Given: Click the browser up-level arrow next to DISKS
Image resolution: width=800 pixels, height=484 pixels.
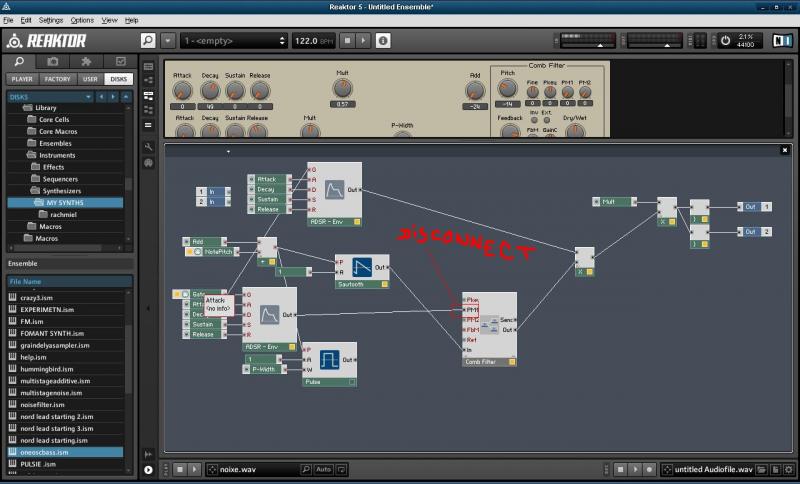Looking at the screenshot, I should [x=126, y=97].
